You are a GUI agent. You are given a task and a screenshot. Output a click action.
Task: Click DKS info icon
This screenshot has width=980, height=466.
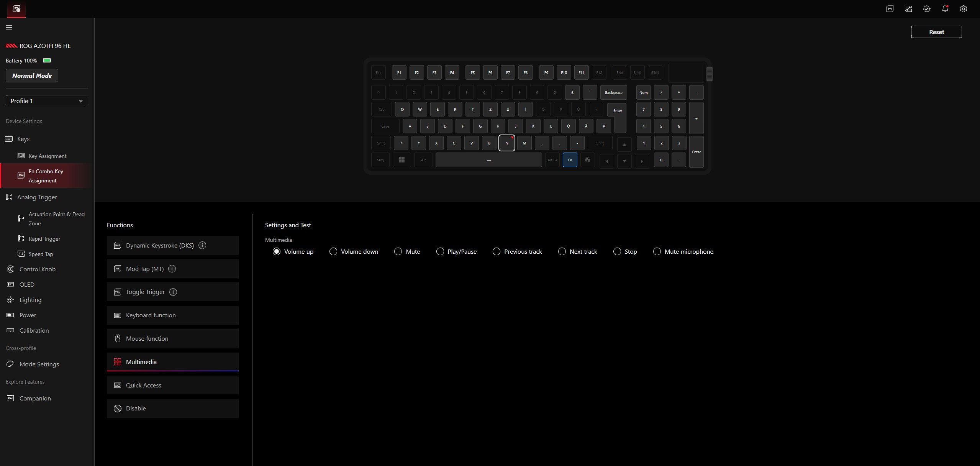[202, 245]
